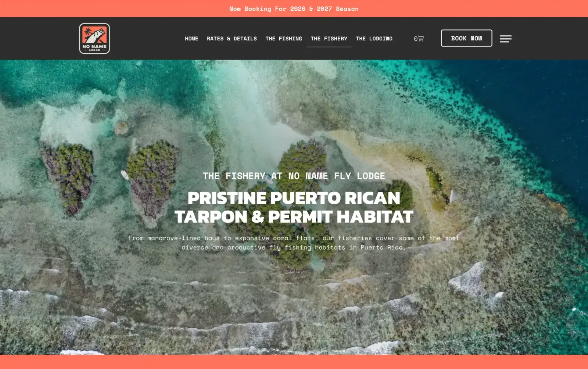Click the Now Booking 2026 & 2027 banner
588x369 pixels.
click(x=294, y=9)
